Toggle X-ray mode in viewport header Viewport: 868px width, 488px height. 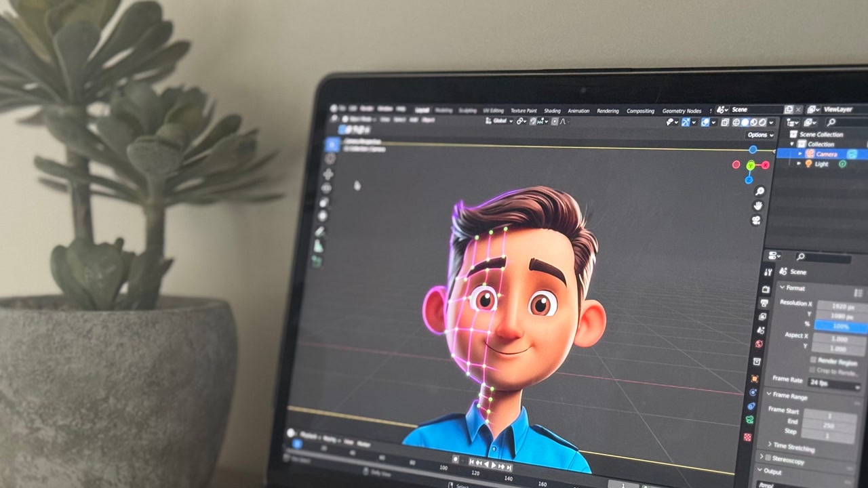[x=725, y=123]
